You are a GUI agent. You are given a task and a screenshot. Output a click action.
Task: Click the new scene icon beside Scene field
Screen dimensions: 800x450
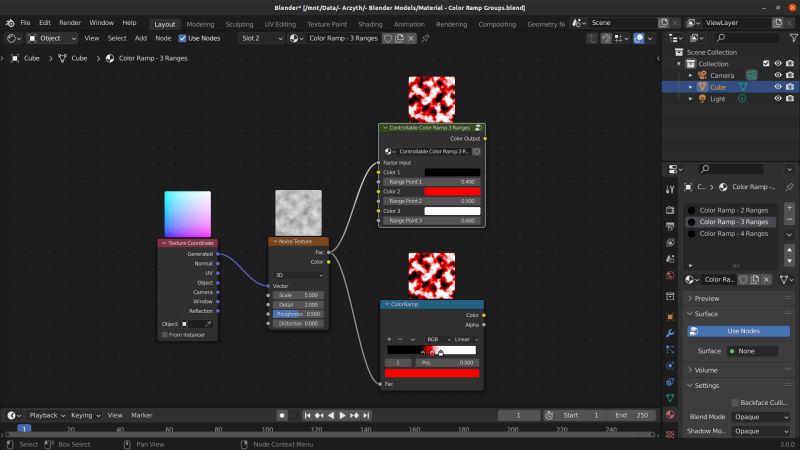click(663, 23)
